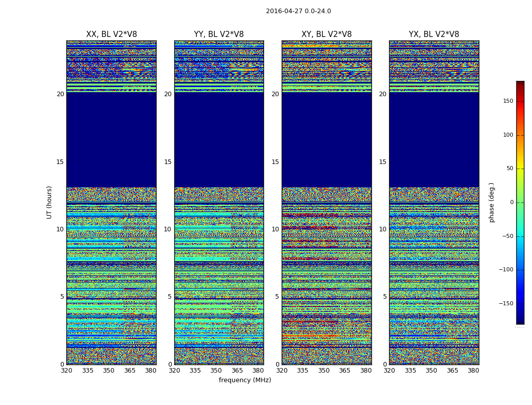Click the colorbar tick label 0
The height and width of the screenshot is (405, 532).
(511, 202)
